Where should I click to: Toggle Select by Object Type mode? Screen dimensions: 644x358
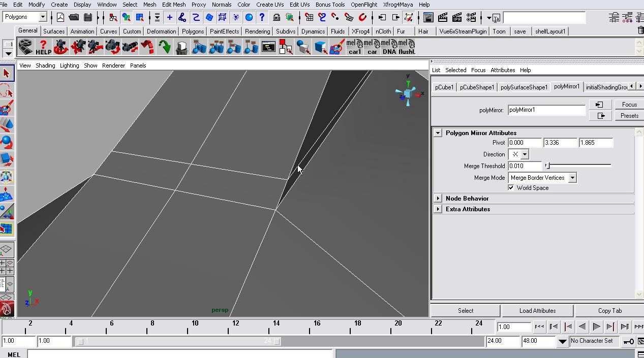[x=126, y=17]
